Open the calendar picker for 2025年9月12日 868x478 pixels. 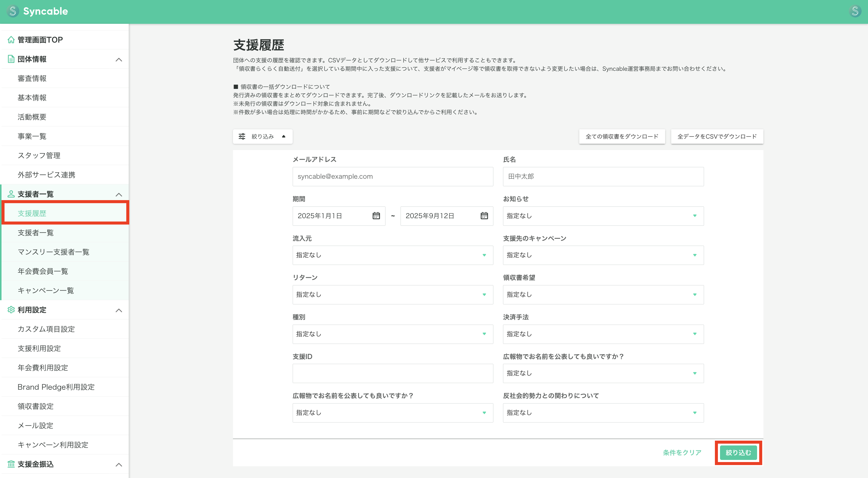pos(484,216)
